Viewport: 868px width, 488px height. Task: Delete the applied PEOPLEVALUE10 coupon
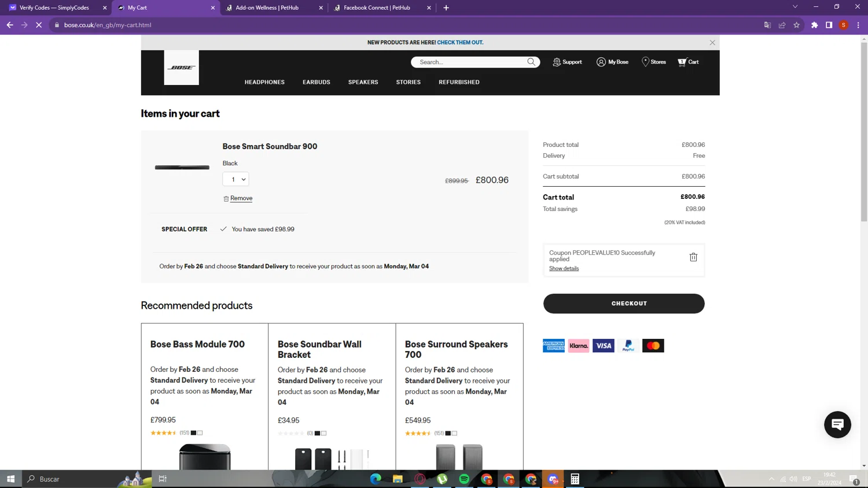click(x=693, y=257)
